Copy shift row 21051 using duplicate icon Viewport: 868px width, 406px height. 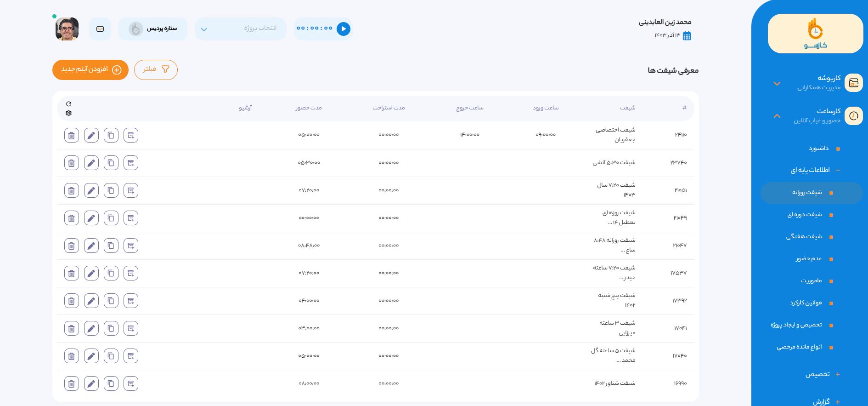point(111,190)
